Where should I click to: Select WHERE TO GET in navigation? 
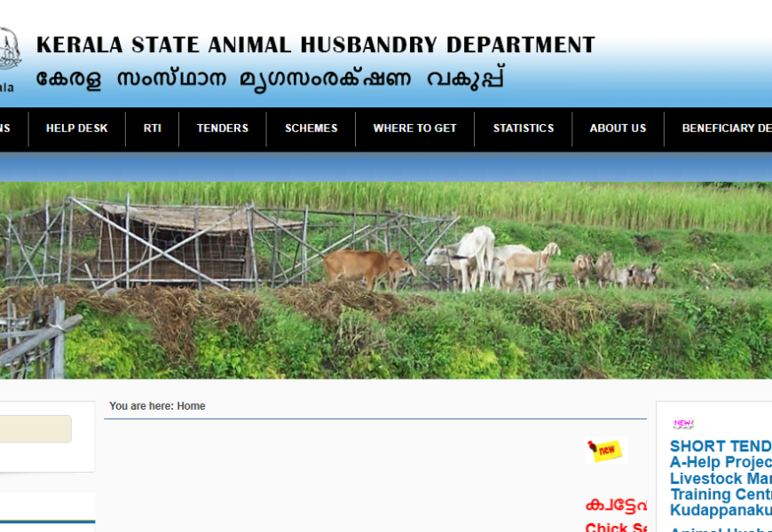(414, 129)
